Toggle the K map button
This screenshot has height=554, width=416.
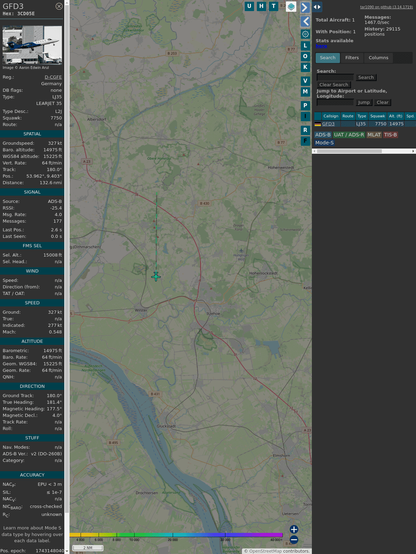click(305, 67)
